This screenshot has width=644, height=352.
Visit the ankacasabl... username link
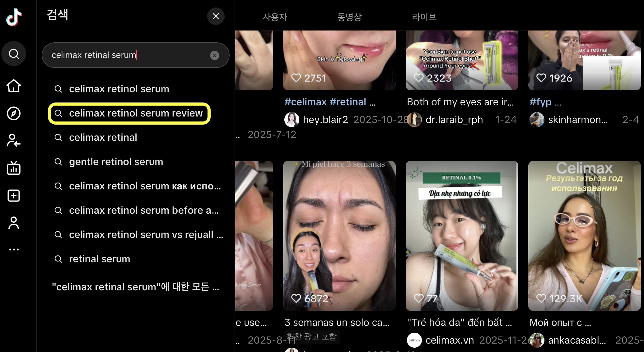tap(577, 340)
